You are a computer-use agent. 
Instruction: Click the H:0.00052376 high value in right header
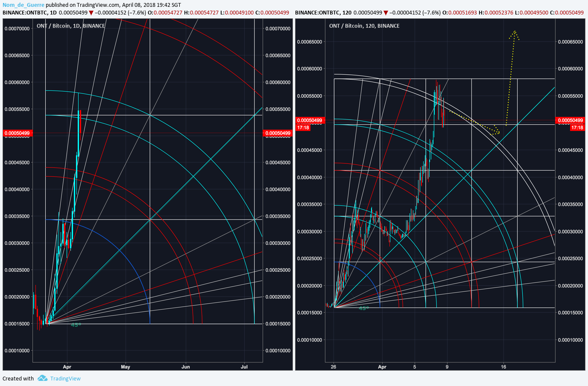click(x=496, y=12)
